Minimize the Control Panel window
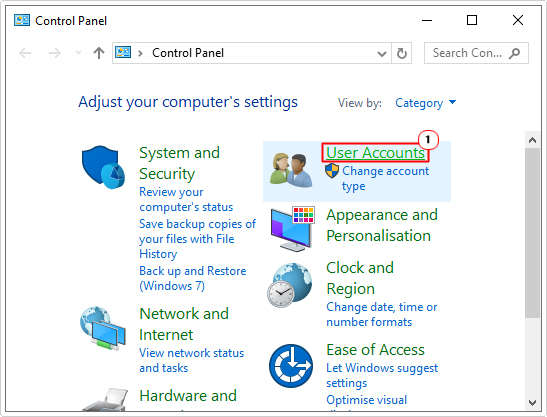Viewport: 547px width, 417px height. tap(427, 20)
